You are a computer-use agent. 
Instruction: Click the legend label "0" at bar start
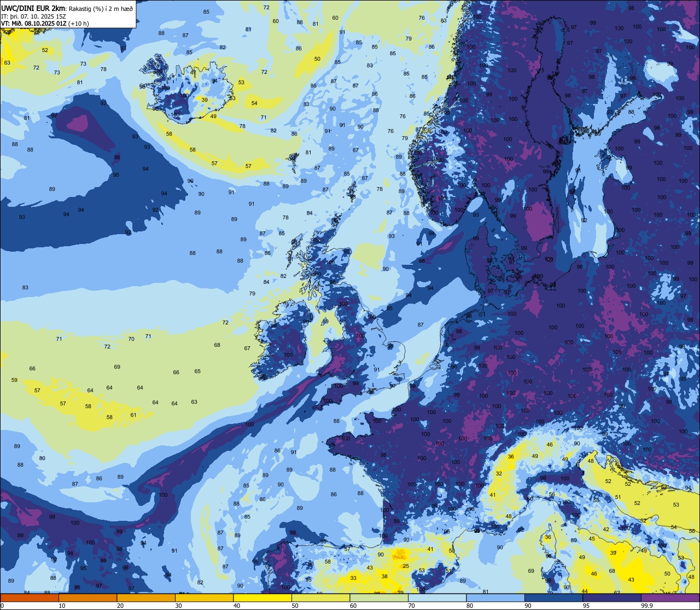coord(2,606)
